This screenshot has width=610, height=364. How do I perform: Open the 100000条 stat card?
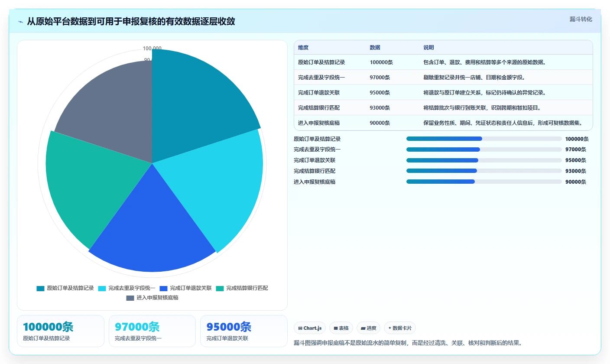61,331
